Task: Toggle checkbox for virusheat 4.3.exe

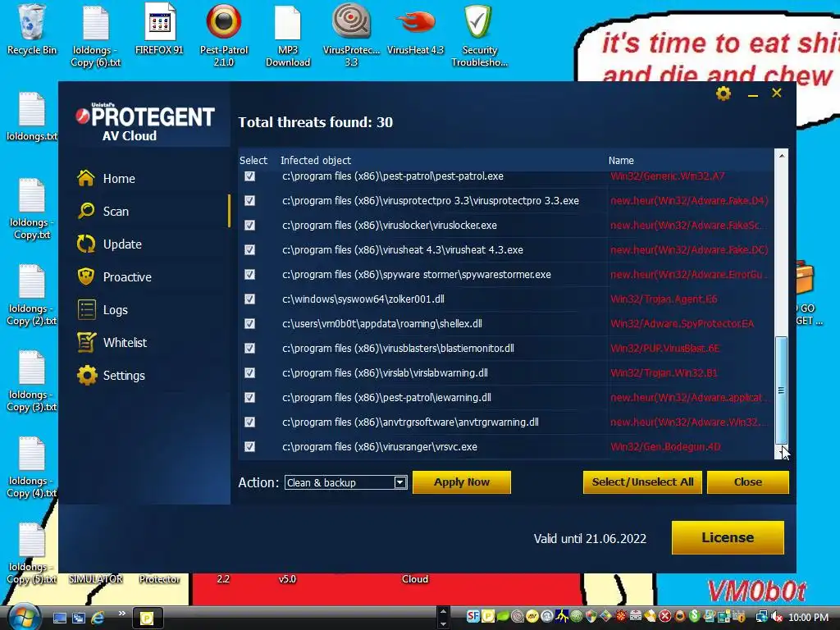Action: (249, 250)
